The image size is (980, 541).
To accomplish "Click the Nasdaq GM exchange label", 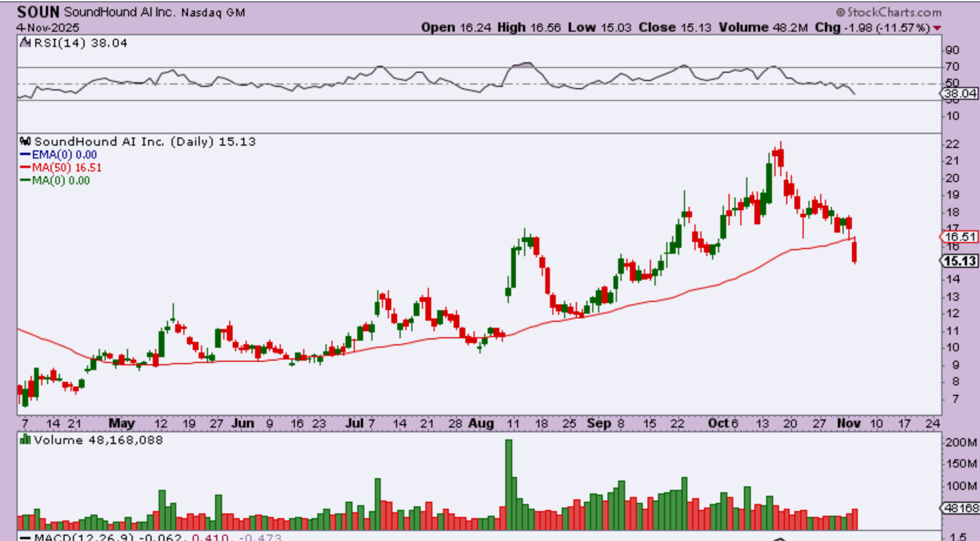I will 213,12.
